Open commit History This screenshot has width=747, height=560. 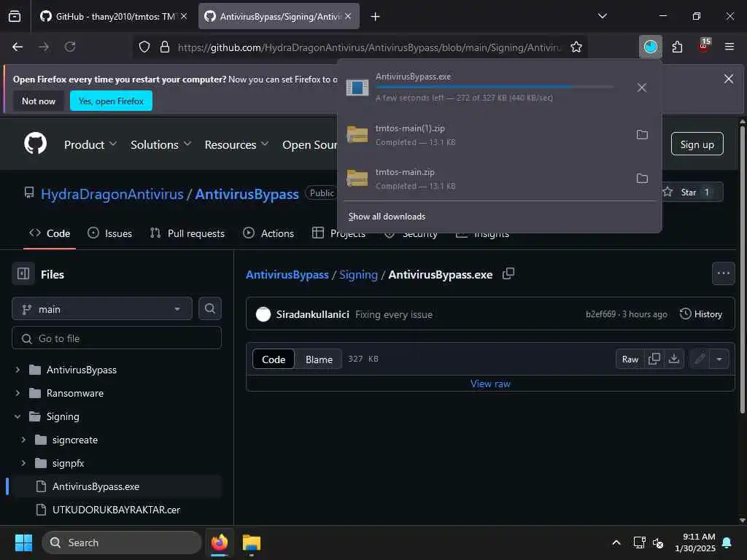pyautogui.click(x=701, y=314)
